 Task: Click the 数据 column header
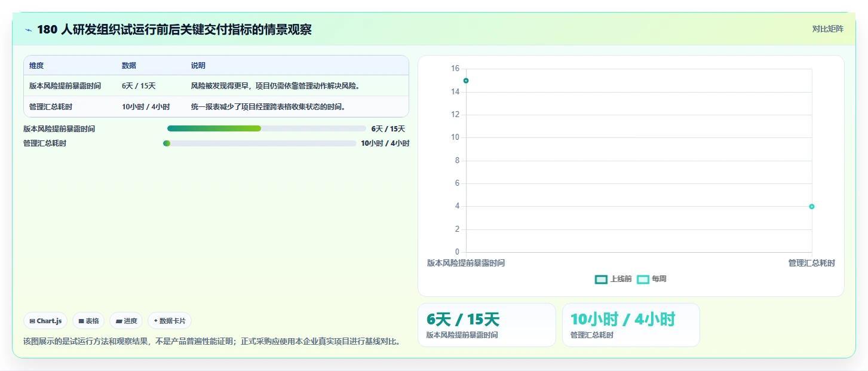[x=129, y=66]
